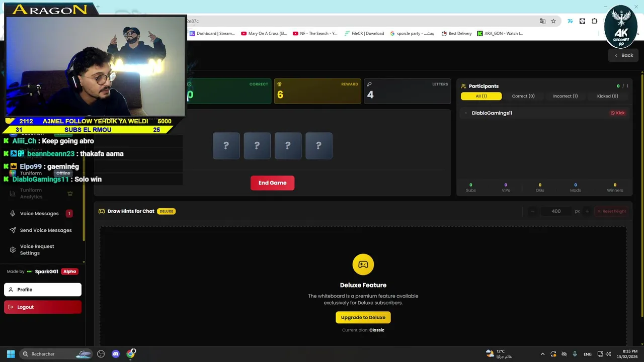Image resolution: width=644 pixels, height=362 pixels.
Task: Switch to the Correct (0) tab
Action: 523,96
